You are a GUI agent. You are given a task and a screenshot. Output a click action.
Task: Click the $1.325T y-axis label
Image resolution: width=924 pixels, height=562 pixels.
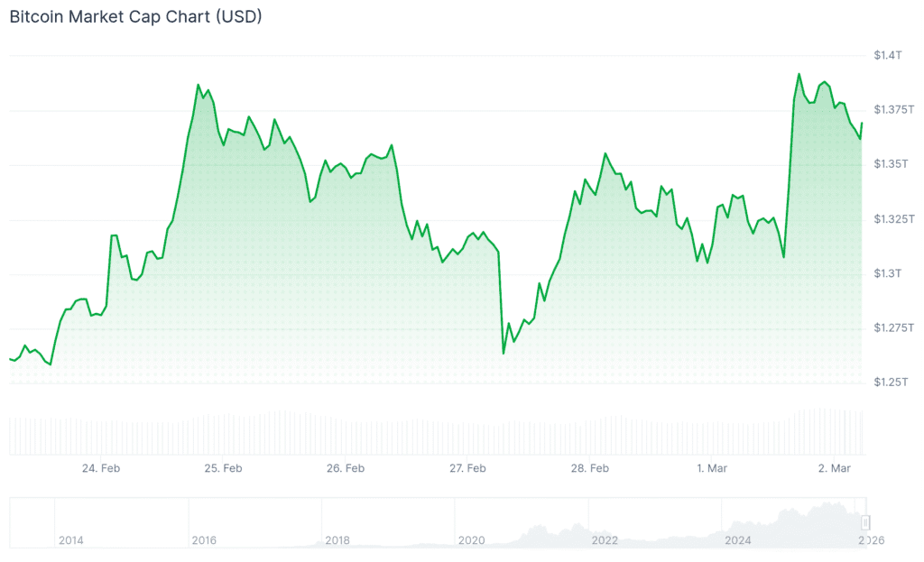click(892, 219)
